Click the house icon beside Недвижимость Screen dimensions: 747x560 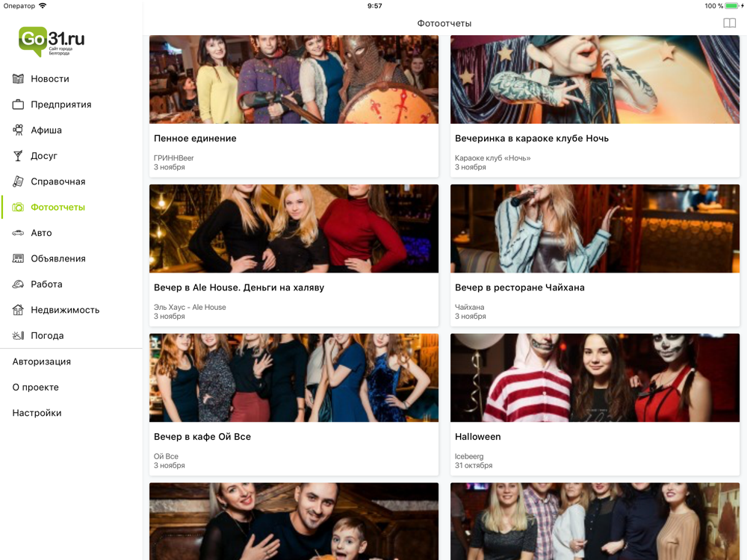tap(18, 310)
